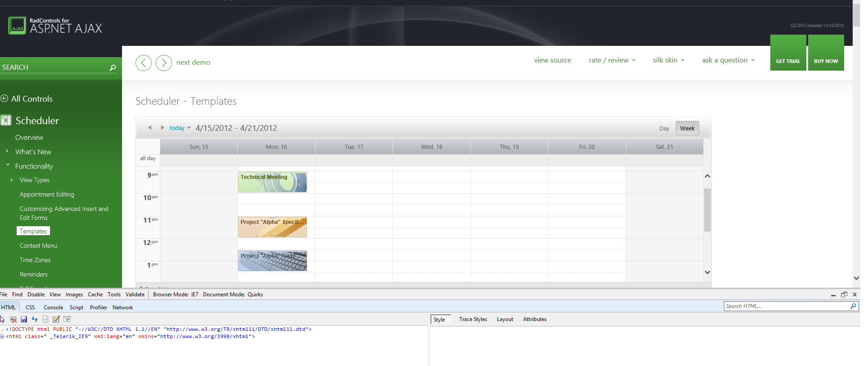The height and width of the screenshot is (366, 868).
Task: Click the save HTML icon in dev tools
Action: click(x=24, y=319)
